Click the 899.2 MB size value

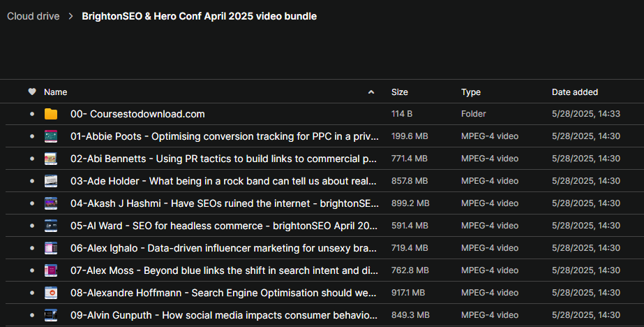coord(410,203)
